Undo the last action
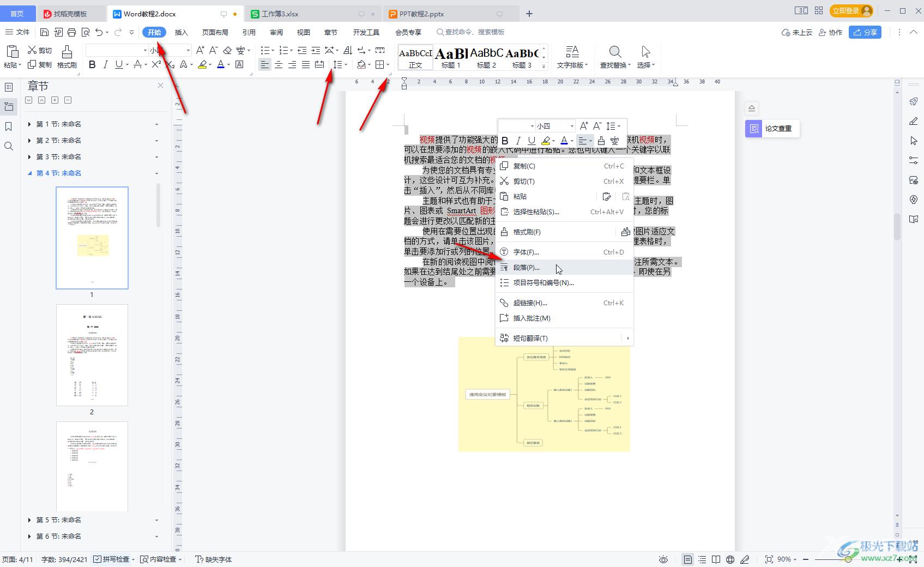924x567 pixels. [x=99, y=32]
